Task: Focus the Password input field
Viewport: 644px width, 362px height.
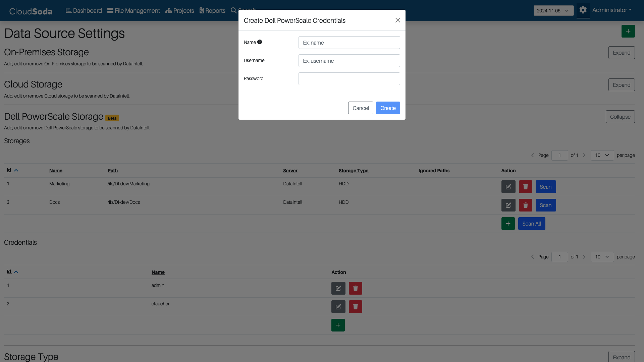Action: click(349, 79)
